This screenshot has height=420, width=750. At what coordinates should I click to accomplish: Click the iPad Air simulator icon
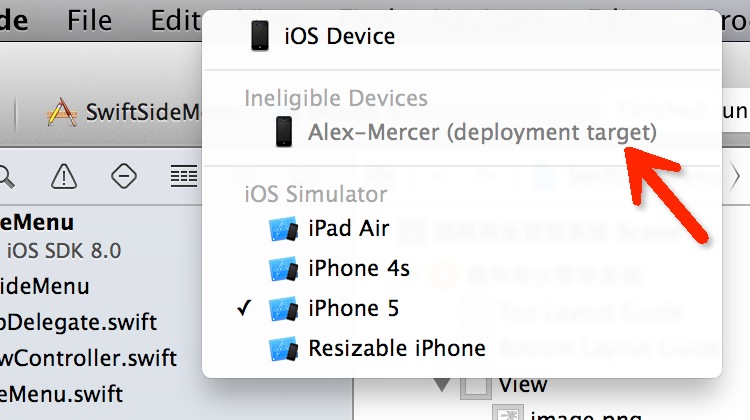[x=283, y=228]
